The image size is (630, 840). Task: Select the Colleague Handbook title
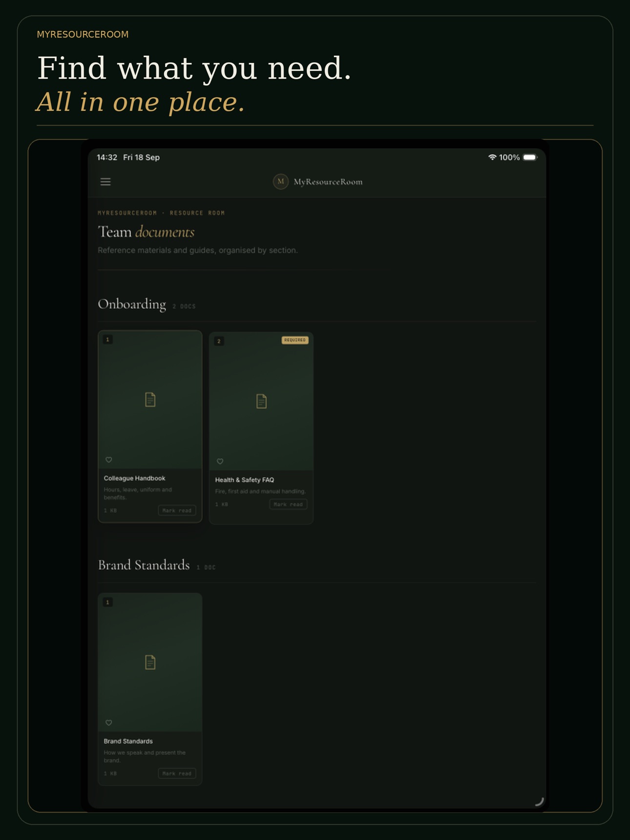[134, 478]
